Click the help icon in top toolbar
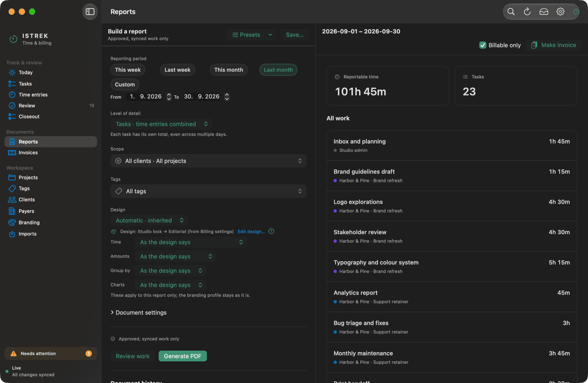The width and height of the screenshot is (588, 383). tap(576, 12)
